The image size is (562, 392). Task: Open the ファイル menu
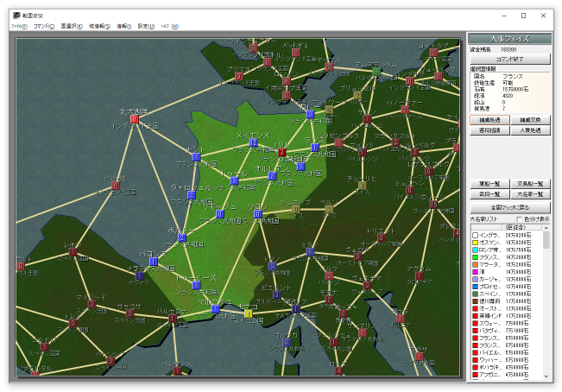pyautogui.click(x=17, y=27)
